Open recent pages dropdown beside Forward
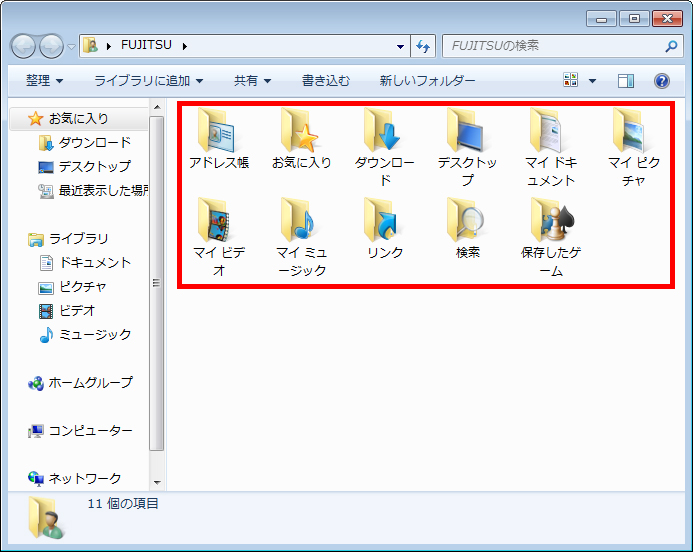Screen dimensions: 693x552 pyautogui.click(x=71, y=46)
